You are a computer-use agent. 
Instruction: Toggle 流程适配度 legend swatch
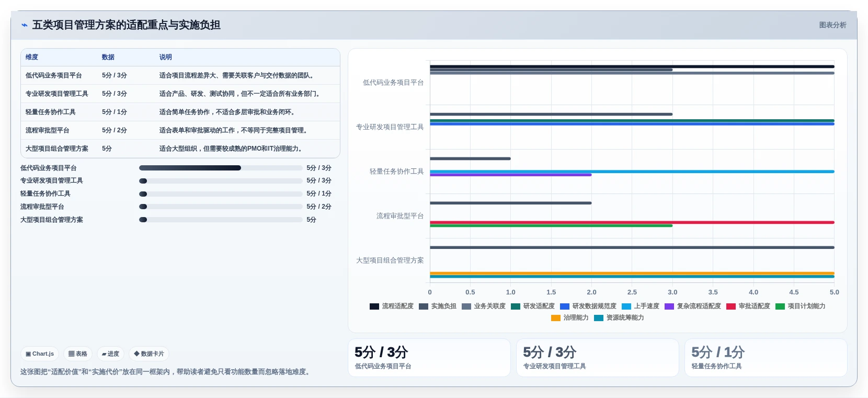tap(374, 306)
